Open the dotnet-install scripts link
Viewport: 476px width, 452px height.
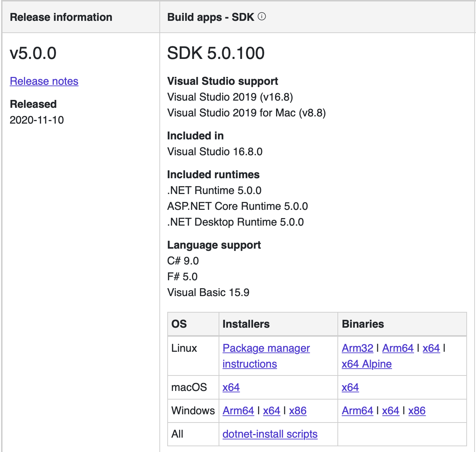click(x=270, y=434)
